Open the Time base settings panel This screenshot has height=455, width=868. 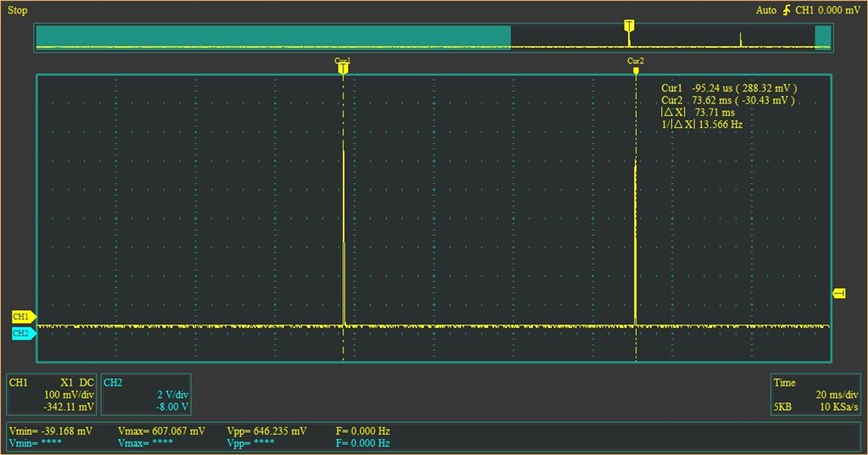pyautogui.click(x=815, y=394)
